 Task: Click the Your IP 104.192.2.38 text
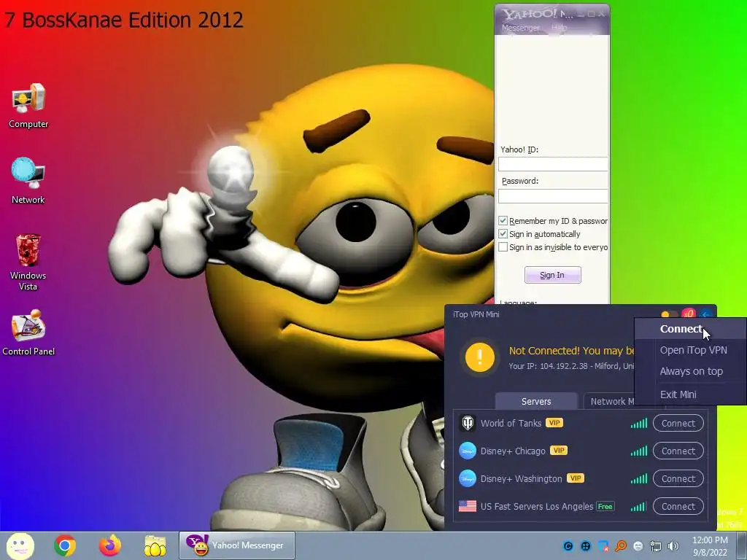point(572,366)
